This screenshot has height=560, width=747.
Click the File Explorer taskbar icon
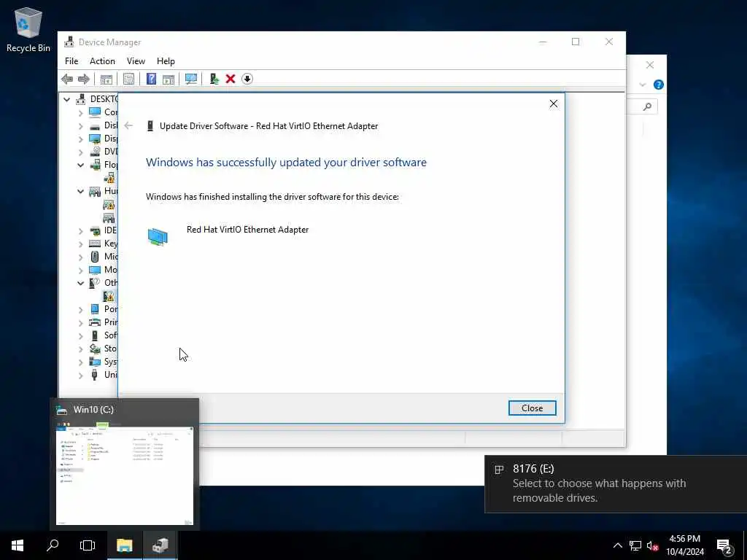(x=124, y=545)
